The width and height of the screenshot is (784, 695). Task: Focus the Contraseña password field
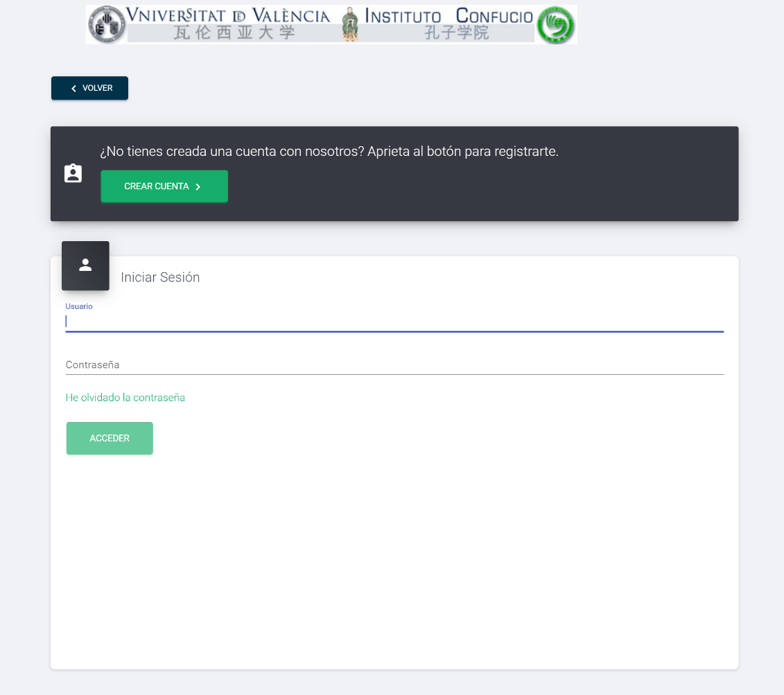(394, 364)
